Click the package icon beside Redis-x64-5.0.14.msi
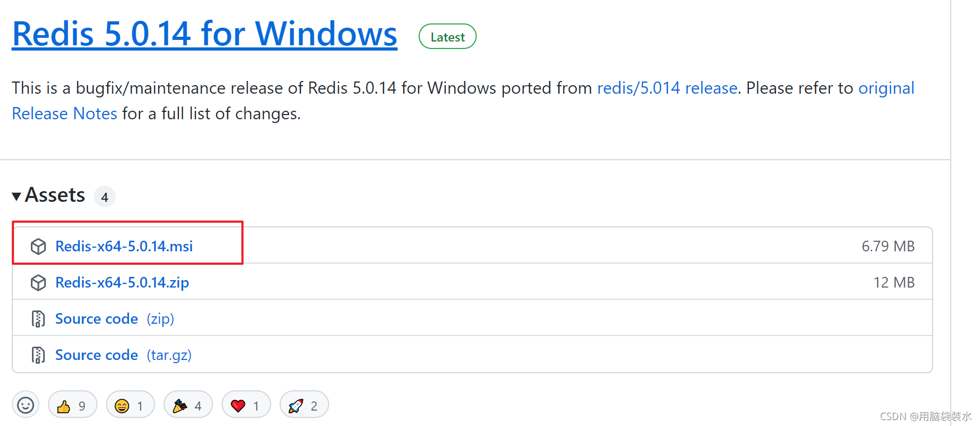The height and width of the screenshot is (426, 980). pyautogui.click(x=38, y=247)
